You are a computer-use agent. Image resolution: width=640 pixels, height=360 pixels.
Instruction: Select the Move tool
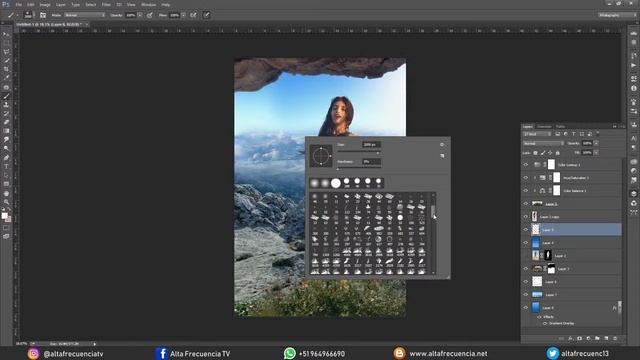[6, 35]
